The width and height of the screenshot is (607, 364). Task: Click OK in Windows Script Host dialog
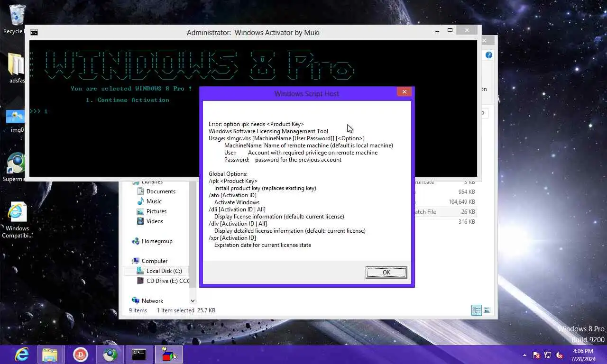386,272
